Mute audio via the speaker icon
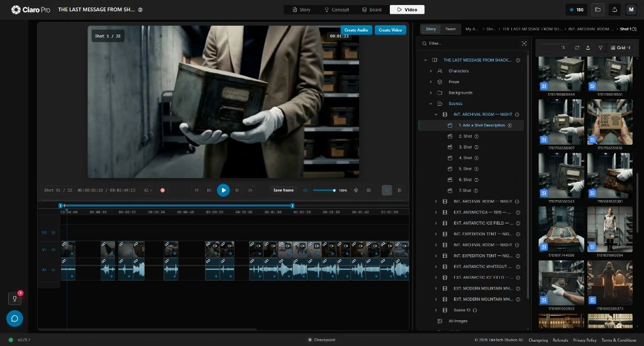644x346 pixels. [305, 190]
